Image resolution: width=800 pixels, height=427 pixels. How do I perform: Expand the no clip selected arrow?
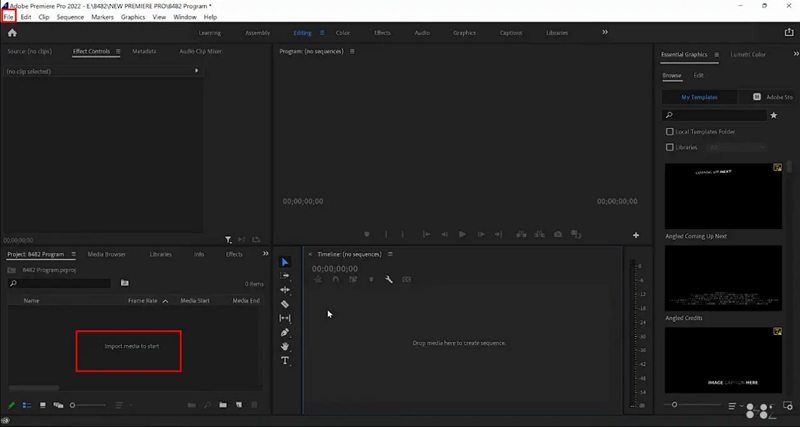pyautogui.click(x=196, y=71)
